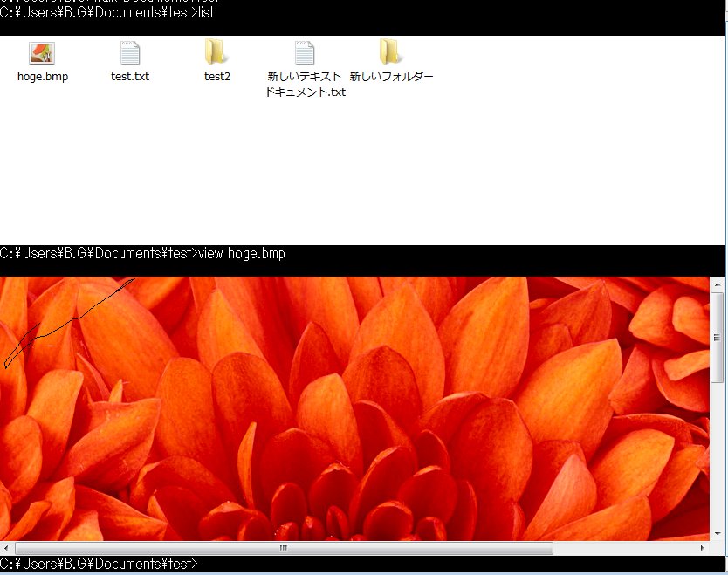Click the 'list' command prompt line
The height and width of the screenshot is (575, 728).
click(x=106, y=12)
